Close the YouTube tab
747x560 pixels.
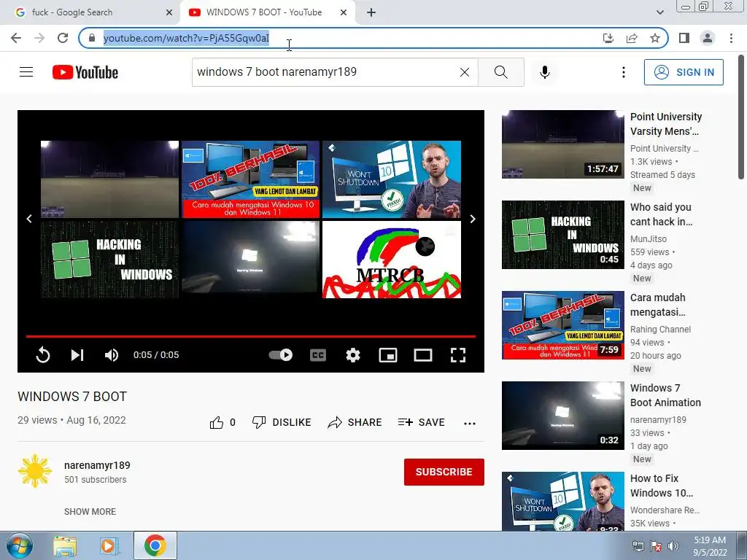click(344, 12)
